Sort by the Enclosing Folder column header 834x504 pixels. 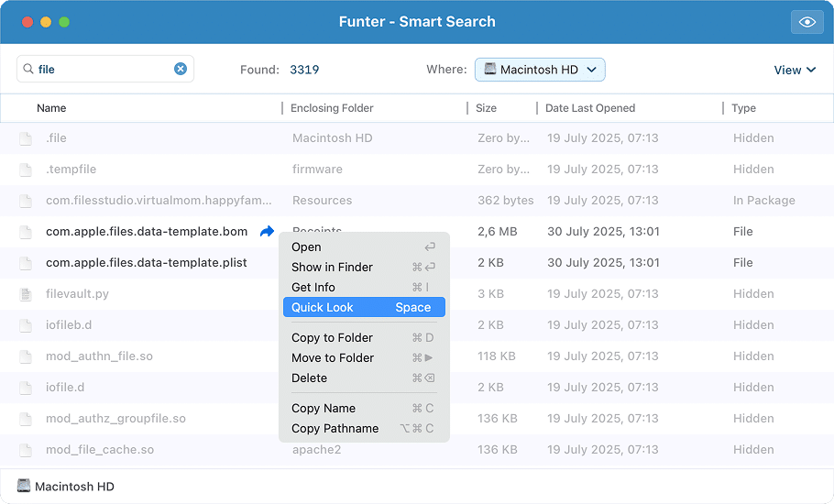click(x=332, y=108)
